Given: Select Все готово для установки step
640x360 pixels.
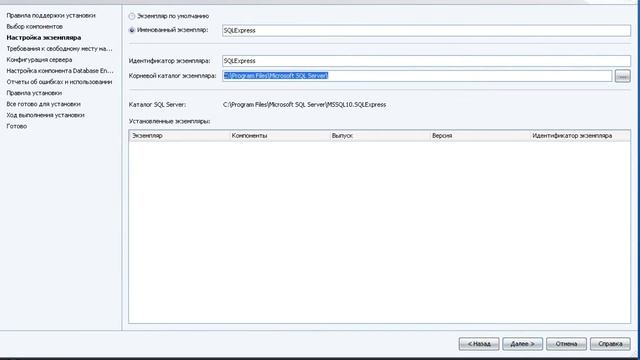Looking at the screenshot, I should pyautogui.click(x=43, y=104).
